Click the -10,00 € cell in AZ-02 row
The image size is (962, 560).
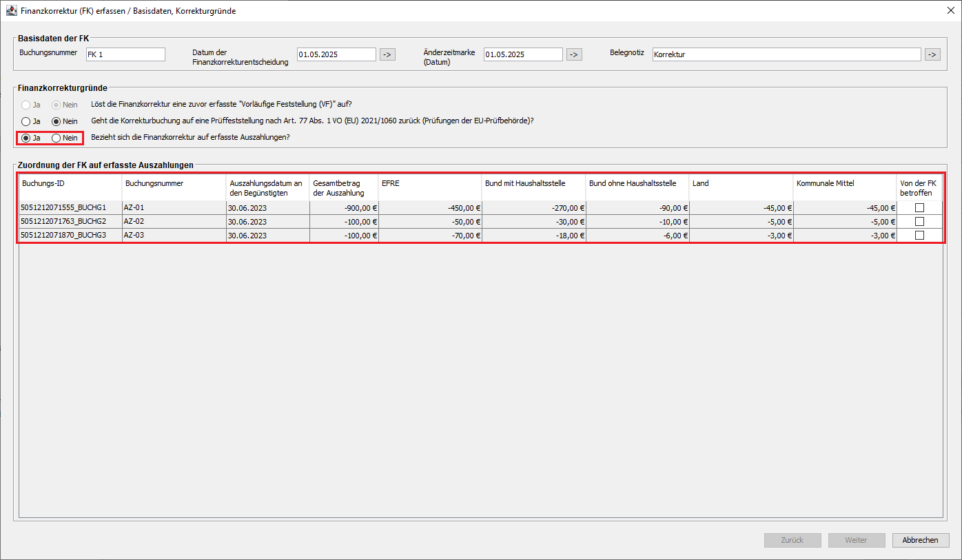click(637, 222)
